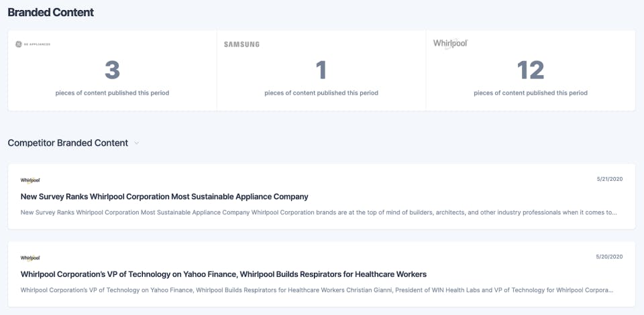Select the Whirlpool count of 12
The image size is (644, 315).
(x=531, y=70)
